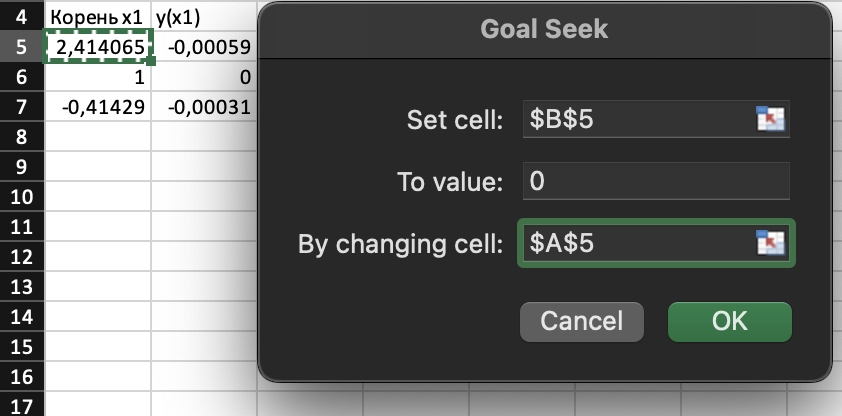Confirm Goal Seek with OK button
Screen dimensions: 842x416
(729, 322)
